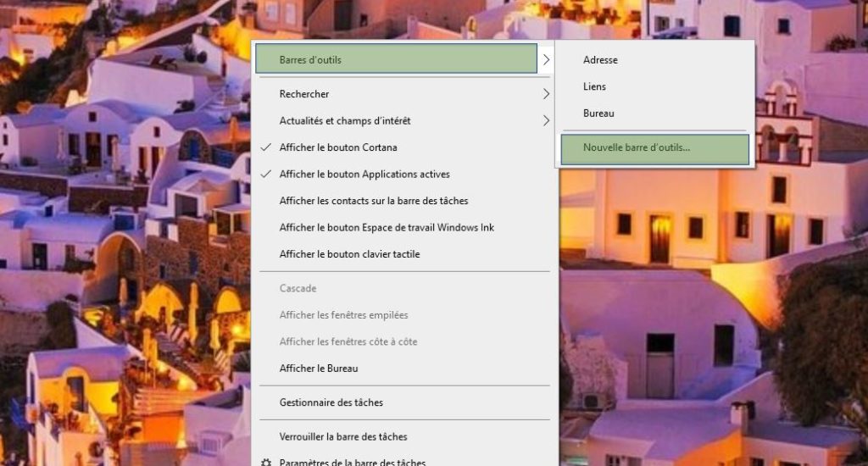Enable the Adresse toolbar
This screenshot has width=868, height=466.
pos(655,60)
